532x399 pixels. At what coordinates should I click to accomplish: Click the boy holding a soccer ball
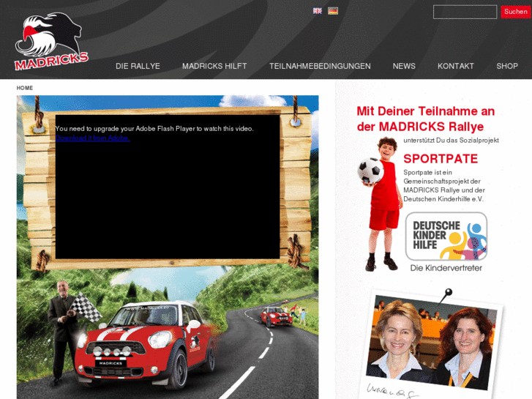380,204
